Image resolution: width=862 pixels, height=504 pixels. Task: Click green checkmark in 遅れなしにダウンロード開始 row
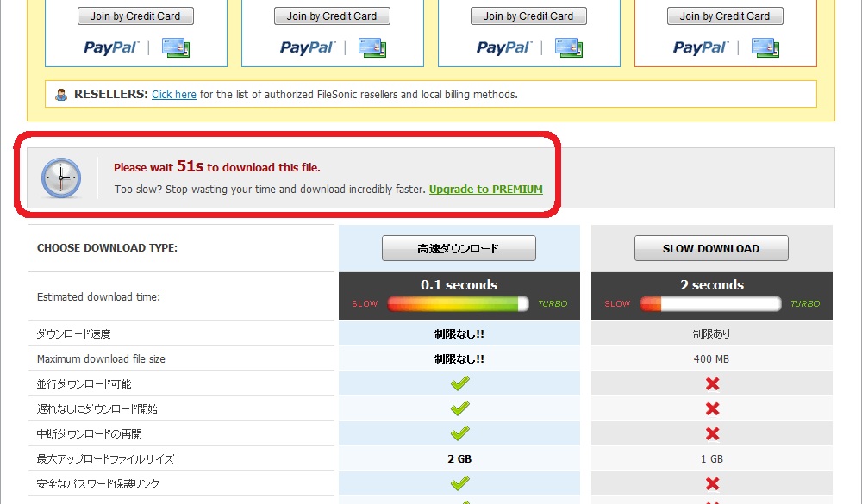[459, 408]
